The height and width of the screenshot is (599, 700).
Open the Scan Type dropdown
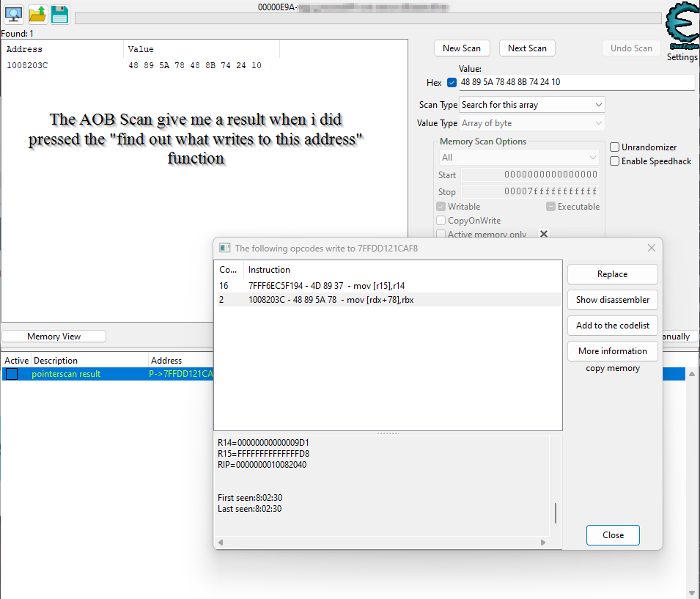[531, 105]
